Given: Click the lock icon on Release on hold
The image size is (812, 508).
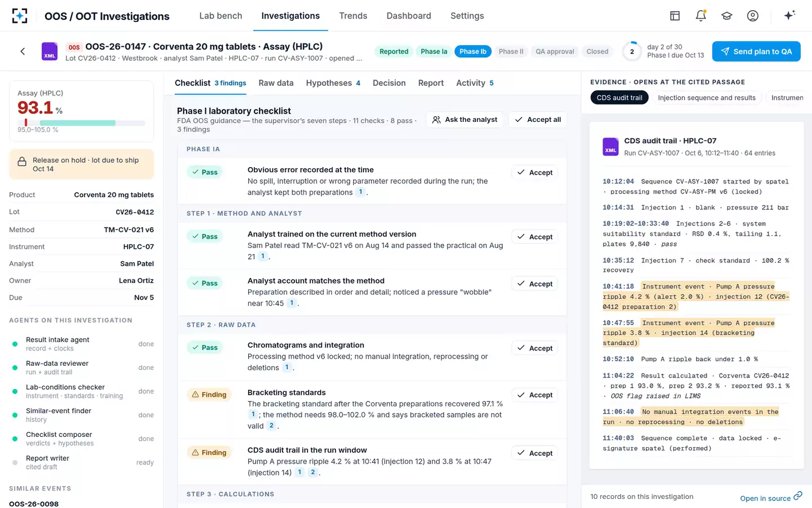Looking at the screenshot, I should 22,162.
